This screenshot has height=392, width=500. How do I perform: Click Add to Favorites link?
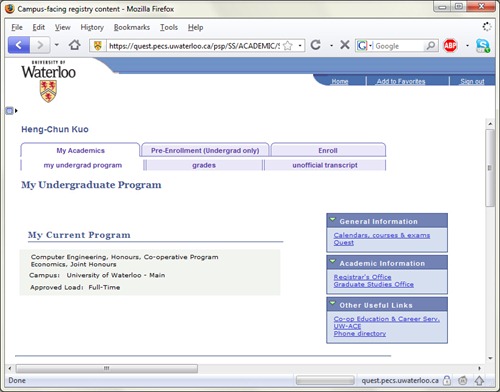click(x=401, y=81)
